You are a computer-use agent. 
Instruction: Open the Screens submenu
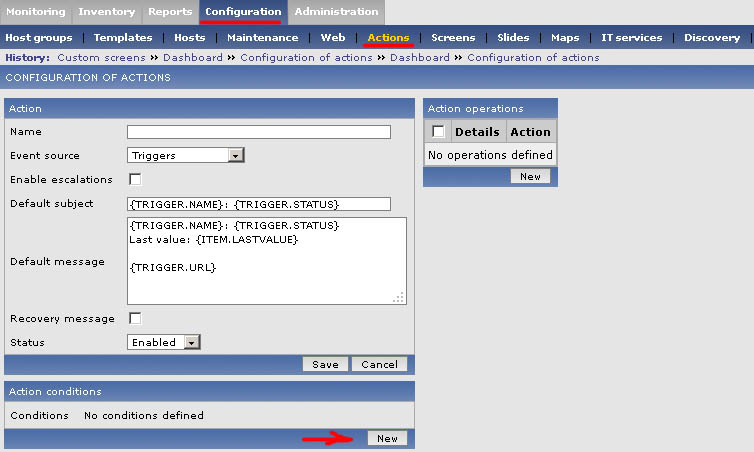tap(453, 38)
